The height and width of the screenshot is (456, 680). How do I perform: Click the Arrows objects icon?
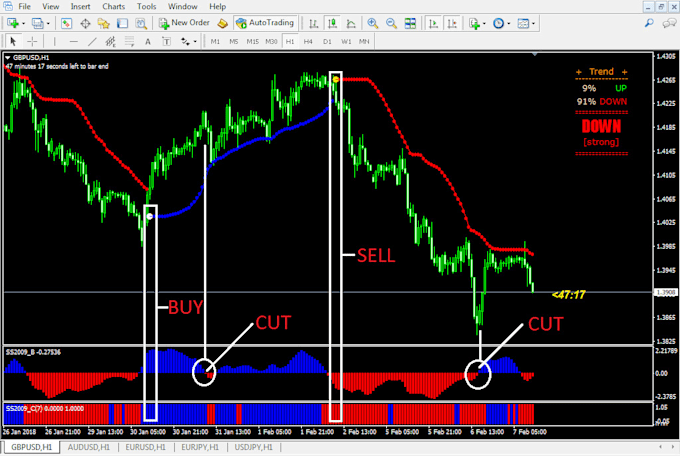coord(186,42)
